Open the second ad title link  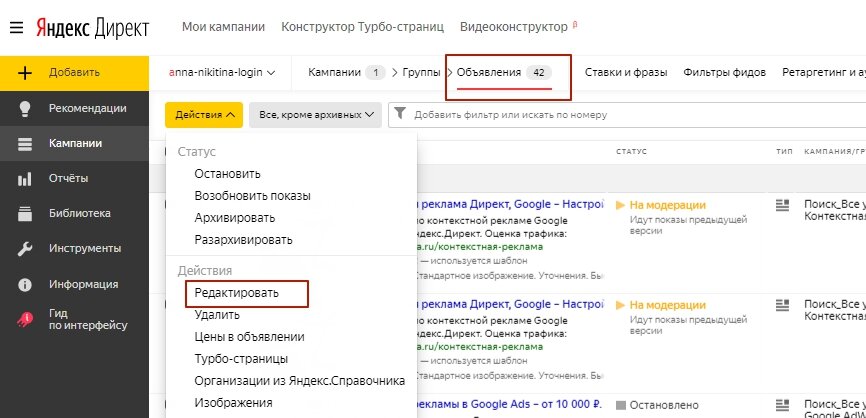[x=511, y=304]
